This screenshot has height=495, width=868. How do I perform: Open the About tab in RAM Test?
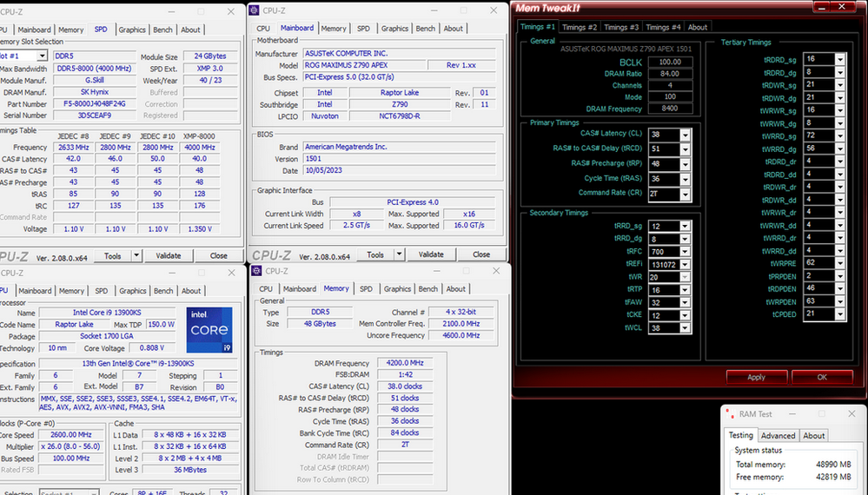[x=814, y=436]
